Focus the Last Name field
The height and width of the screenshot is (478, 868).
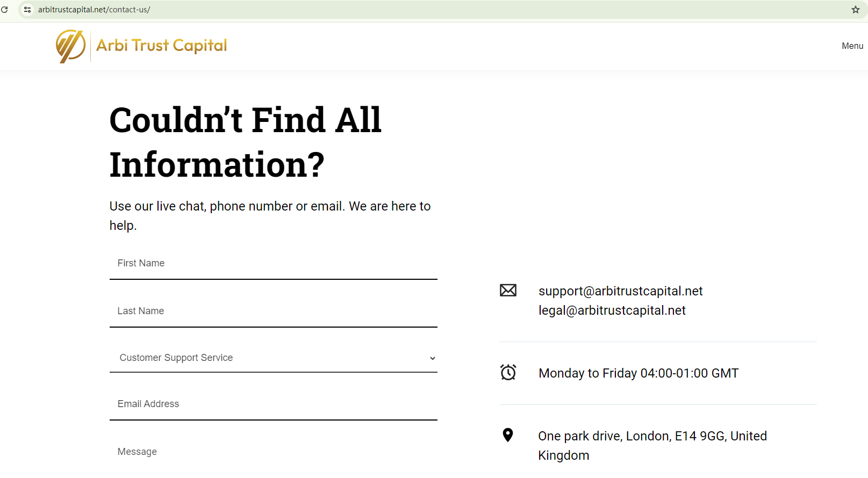tap(273, 312)
